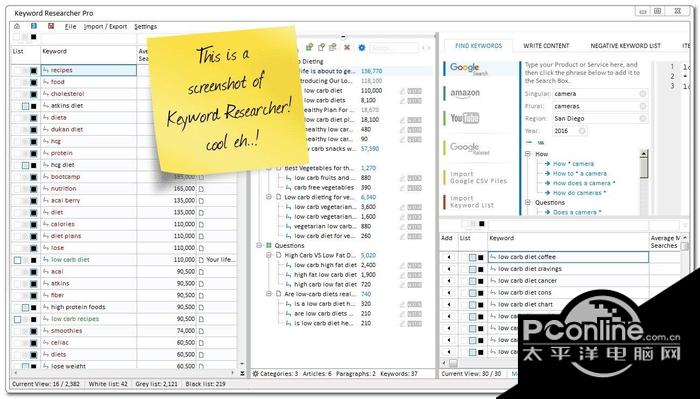Click the red save disk icon

pos(51,26)
